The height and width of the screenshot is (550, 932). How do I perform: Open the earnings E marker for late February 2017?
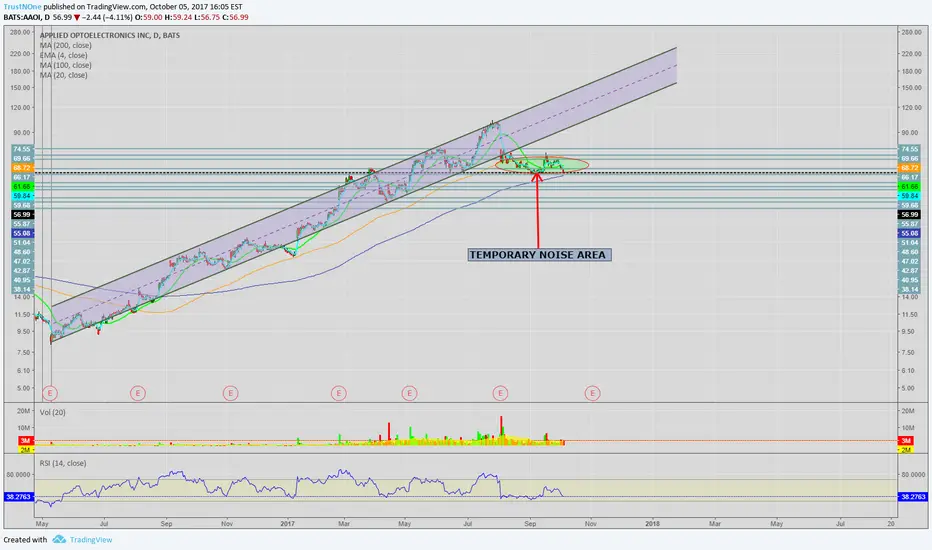tap(339, 393)
